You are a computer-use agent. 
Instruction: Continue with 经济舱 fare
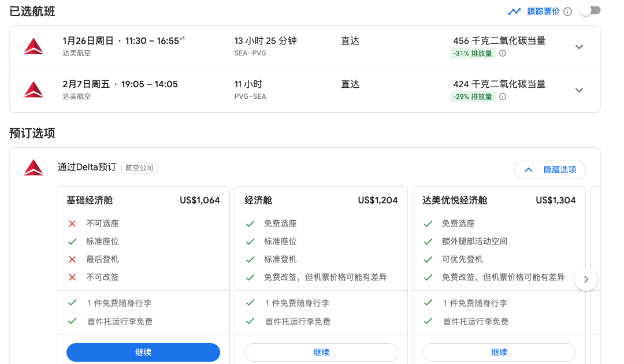coord(321,352)
